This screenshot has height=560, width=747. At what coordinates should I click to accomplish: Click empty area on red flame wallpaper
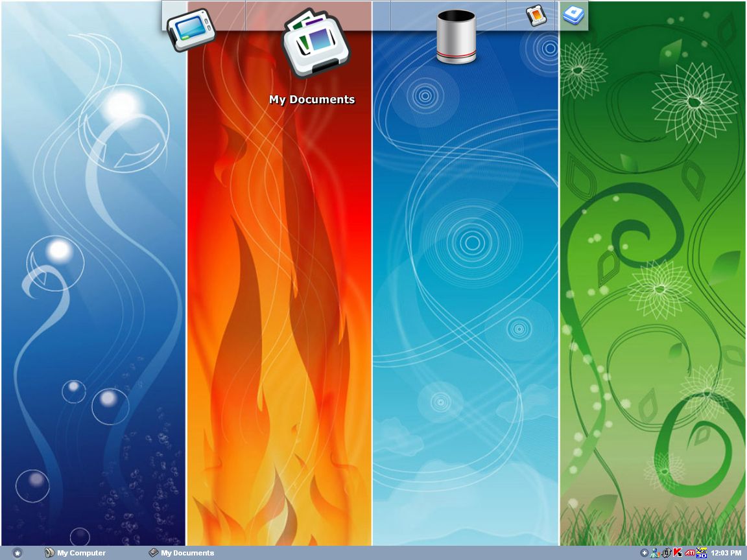coord(279,292)
